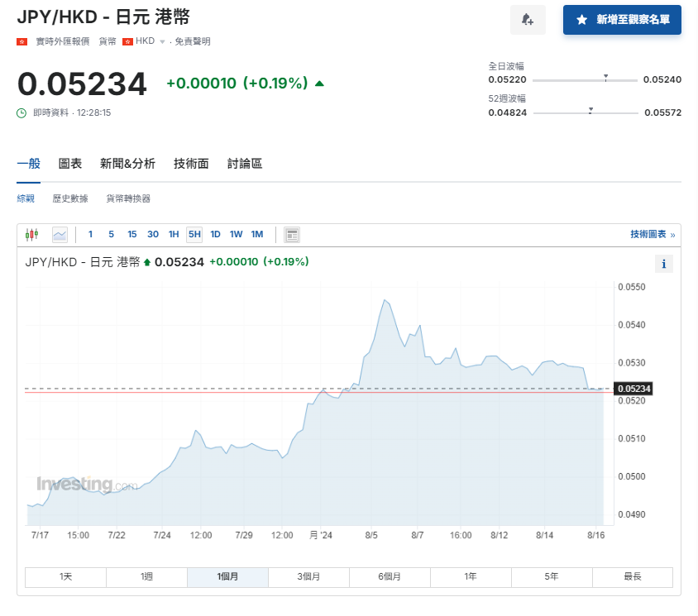Open the 技術面 tab
The width and height of the screenshot is (698, 616).
(191, 163)
